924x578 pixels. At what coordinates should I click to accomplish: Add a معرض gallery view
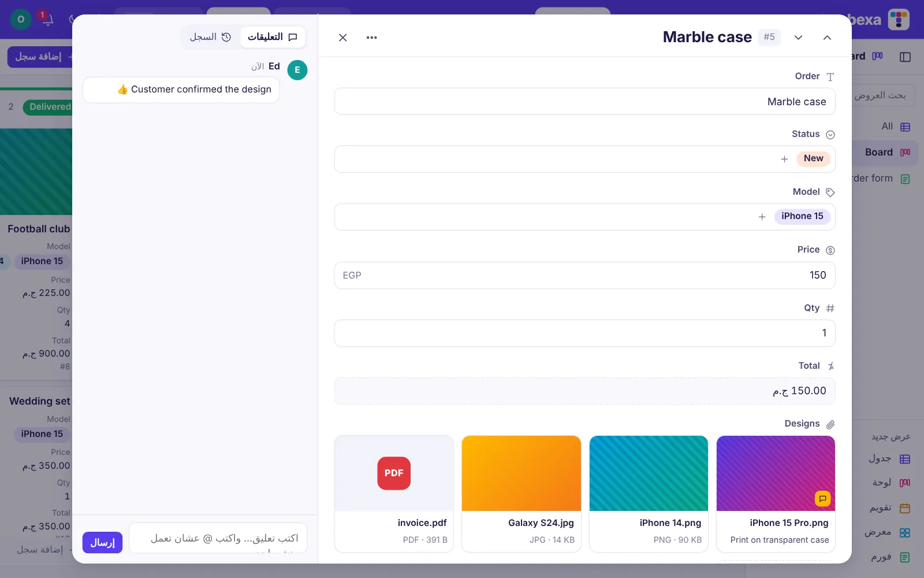[x=887, y=532]
